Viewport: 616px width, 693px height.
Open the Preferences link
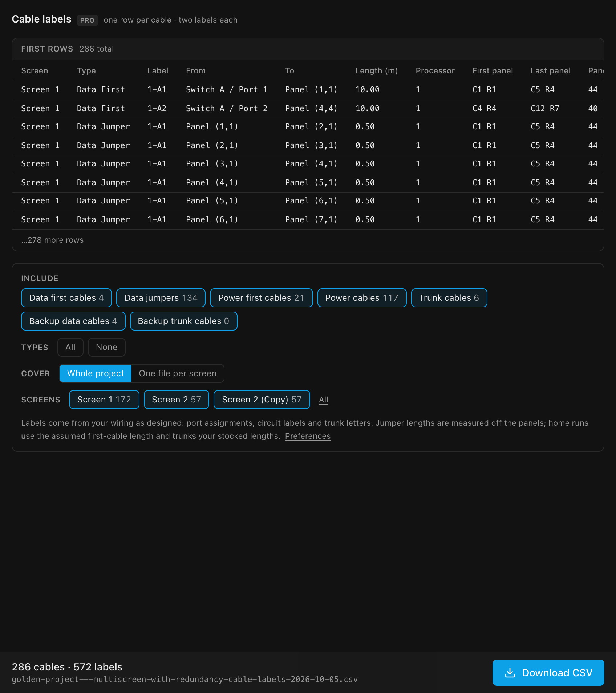(308, 436)
